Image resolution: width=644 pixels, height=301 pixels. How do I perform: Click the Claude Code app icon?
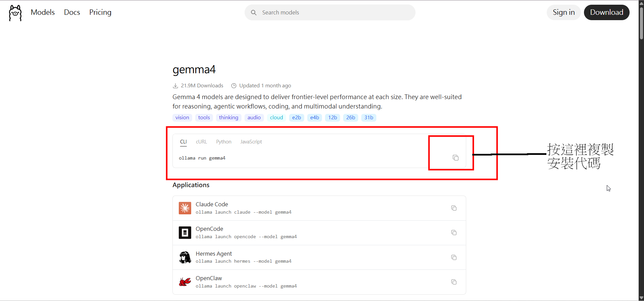pyautogui.click(x=185, y=208)
